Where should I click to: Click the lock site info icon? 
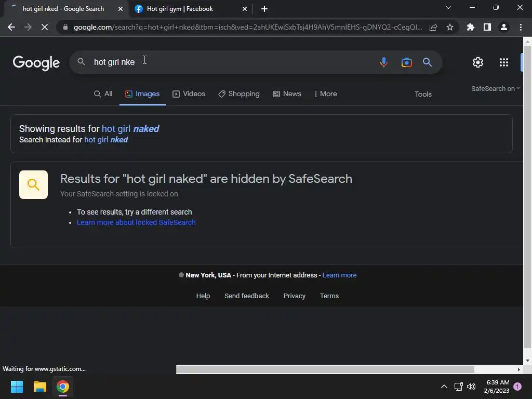tap(65, 27)
